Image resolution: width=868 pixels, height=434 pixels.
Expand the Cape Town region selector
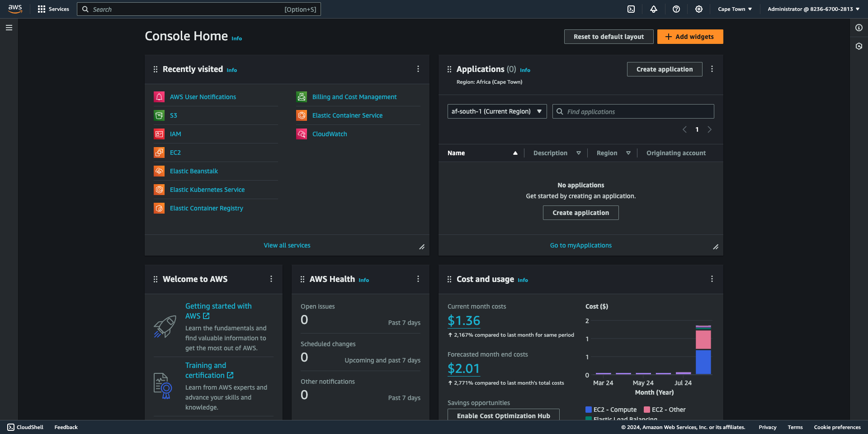click(x=735, y=9)
